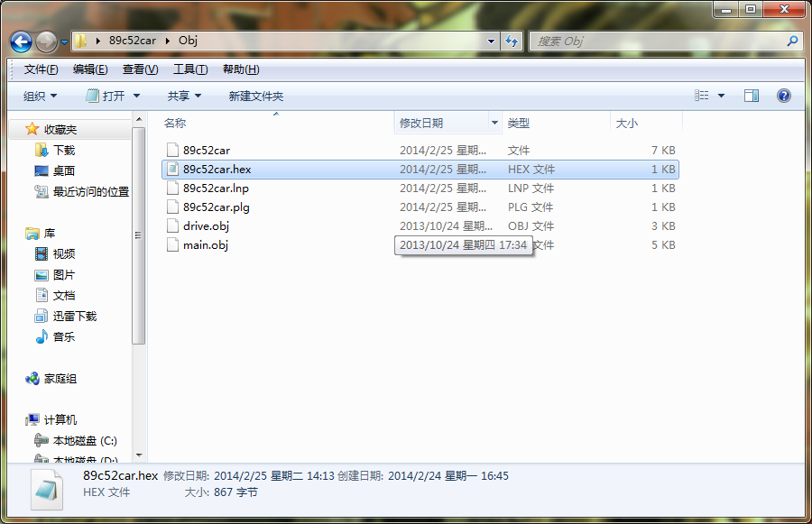Viewport: 812px width, 524px height.
Task: Open the 组织 dropdown menu
Action: (x=40, y=96)
